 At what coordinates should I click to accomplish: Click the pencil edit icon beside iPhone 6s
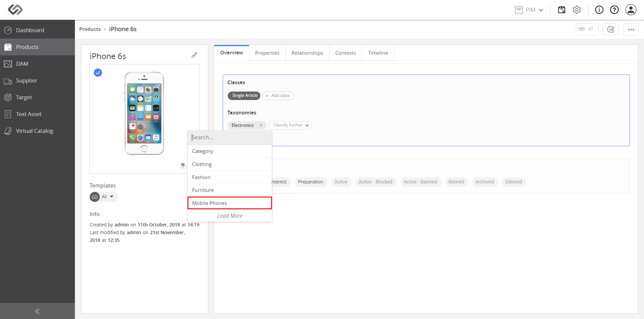[195, 55]
